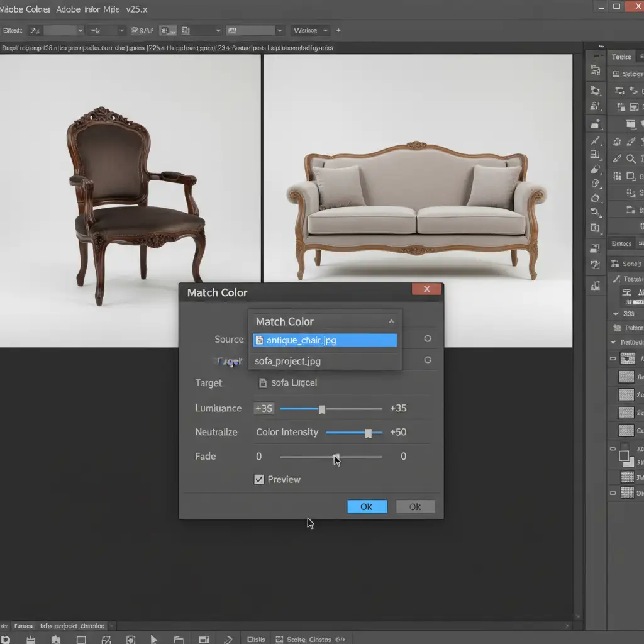Screen dimensions: 644x644
Task: Click the play button in bottom bar
Action: point(154,639)
